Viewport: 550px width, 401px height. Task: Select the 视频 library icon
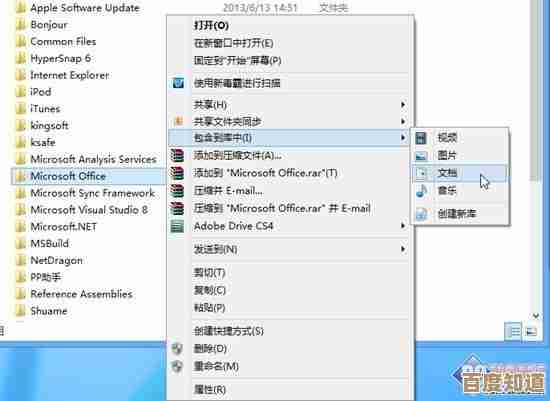(x=421, y=138)
